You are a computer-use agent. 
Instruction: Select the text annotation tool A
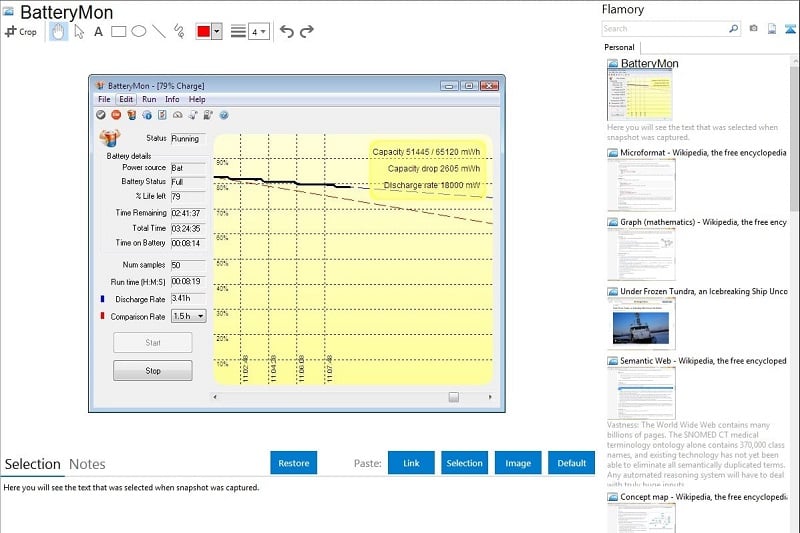point(98,32)
